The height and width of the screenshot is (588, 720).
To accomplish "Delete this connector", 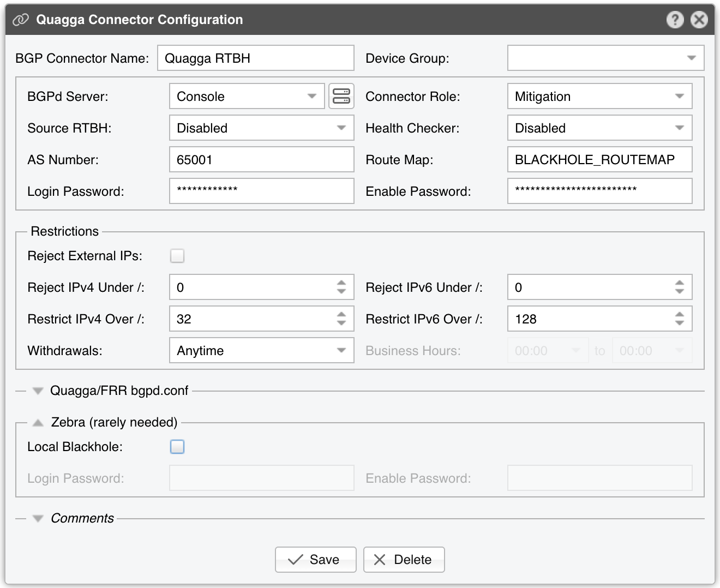I will coord(404,560).
